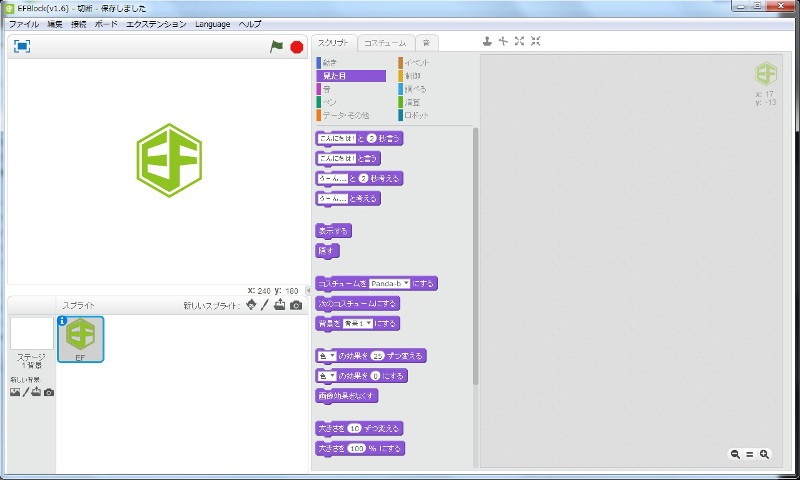Switch to the スクリプト tab
The image size is (800, 480).
click(x=333, y=43)
